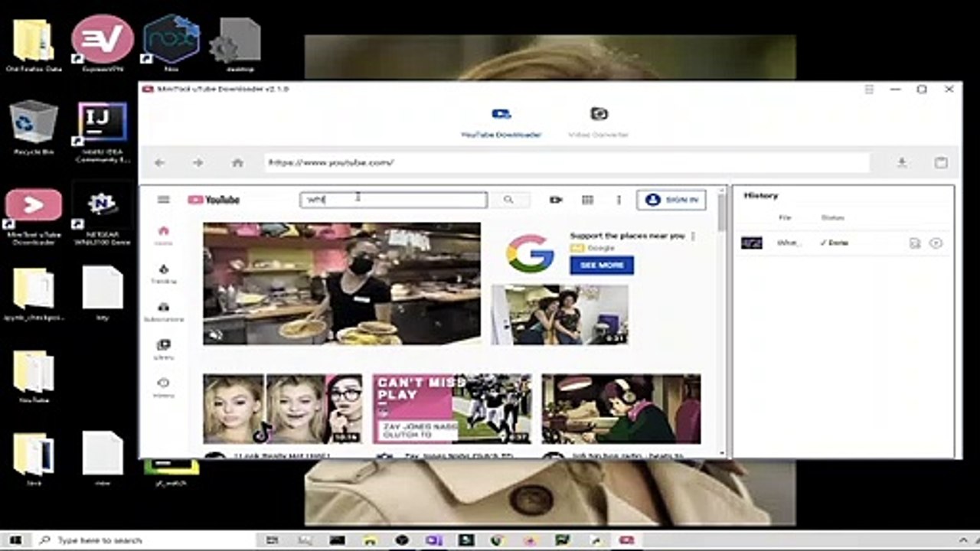Open the blonde girl faces video thumbnail
Viewport: 980px width, 551px height.
pyautogui.click(x=283, y=409)
